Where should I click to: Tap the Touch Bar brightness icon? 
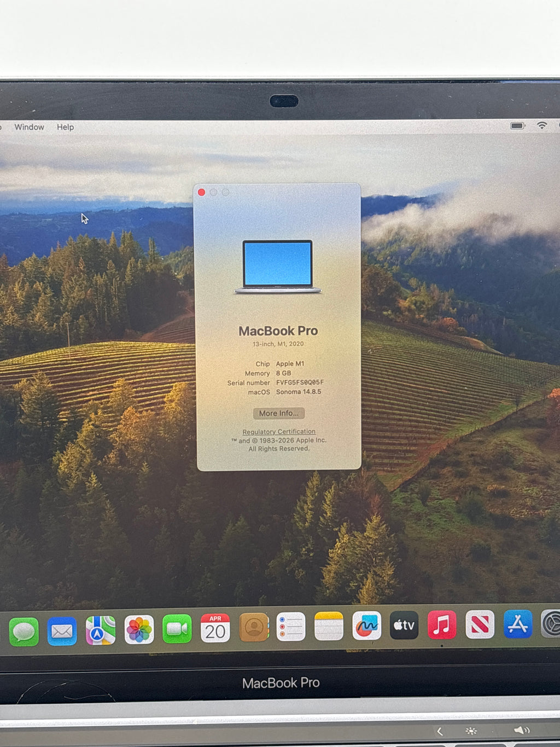471,731
